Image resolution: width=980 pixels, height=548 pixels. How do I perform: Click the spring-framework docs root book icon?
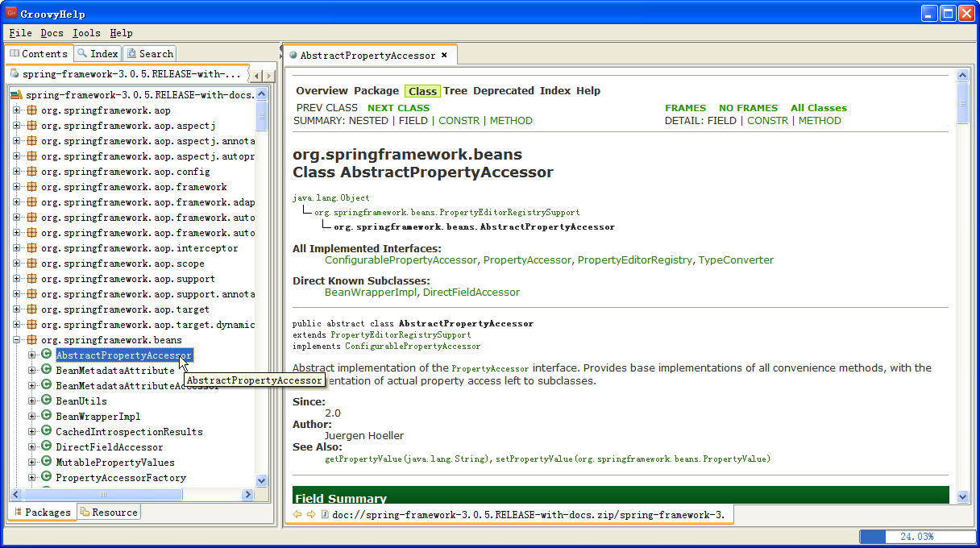pyautogui.click(x=16, y=95)
